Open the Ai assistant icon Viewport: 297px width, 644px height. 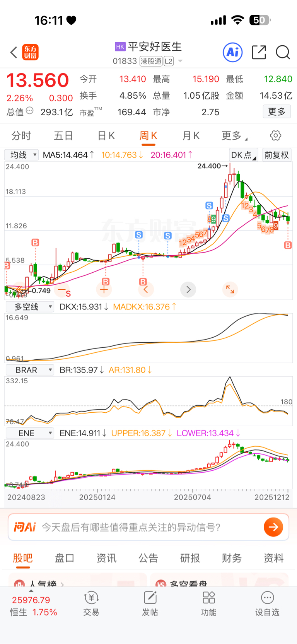(233, 52)
